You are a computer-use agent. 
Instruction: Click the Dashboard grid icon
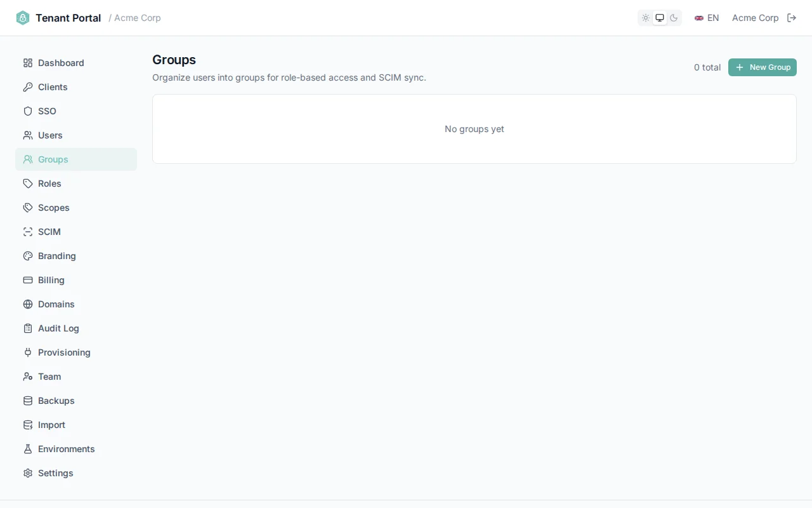coord(28,63)
